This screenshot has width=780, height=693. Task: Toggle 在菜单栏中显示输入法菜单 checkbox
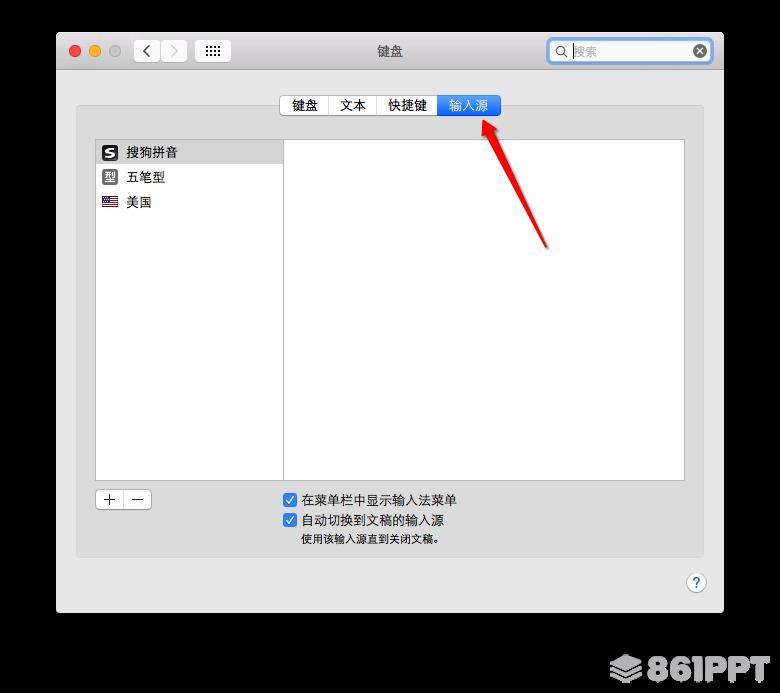pos(290,500)
